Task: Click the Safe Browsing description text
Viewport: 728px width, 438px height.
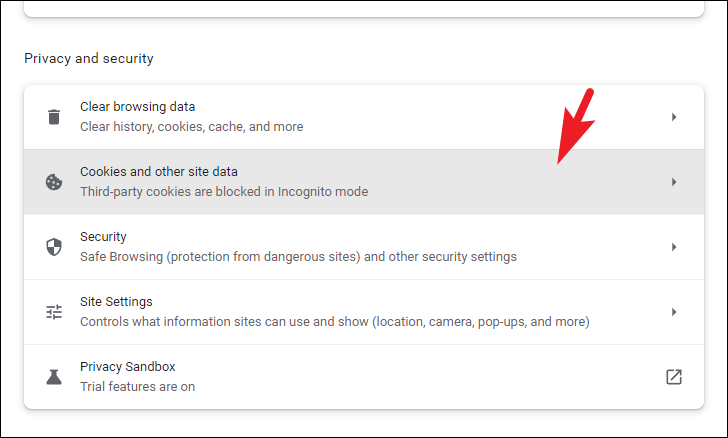Action: pyautogui.click(x=298, y=257)
